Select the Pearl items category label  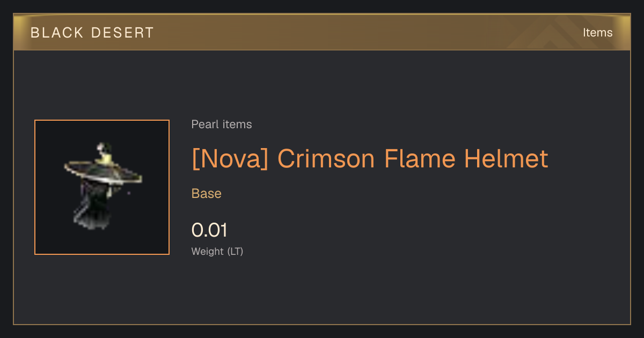pos(222,124)
